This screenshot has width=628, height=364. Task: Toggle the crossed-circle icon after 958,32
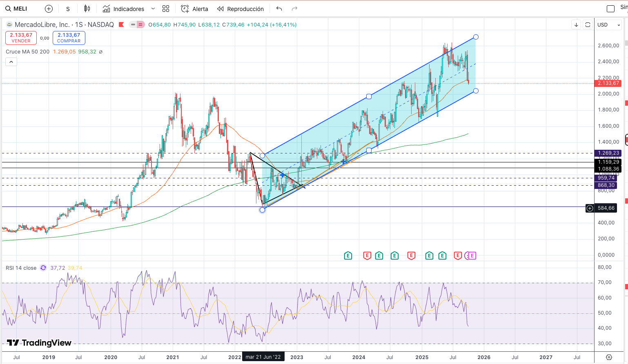click(x=101, y=52)
